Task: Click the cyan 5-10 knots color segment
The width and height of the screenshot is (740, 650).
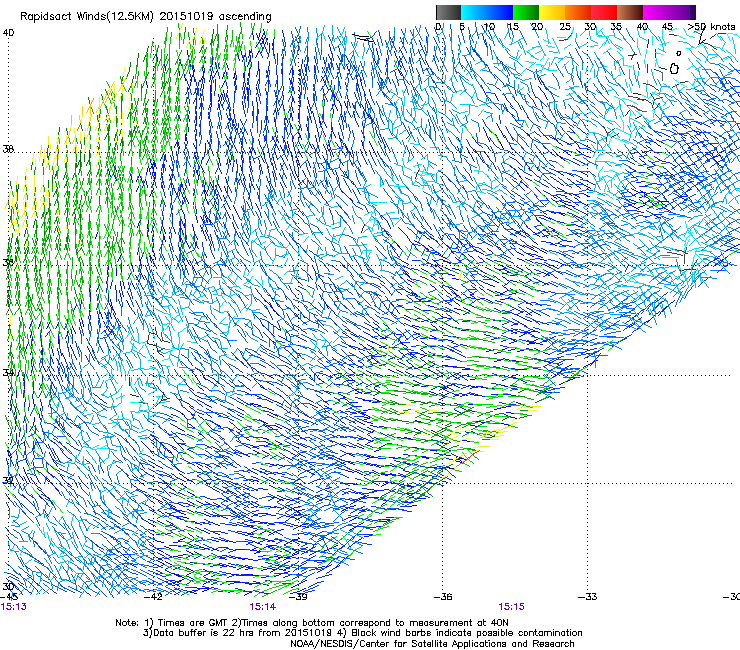Action: (x=474, y=12)
